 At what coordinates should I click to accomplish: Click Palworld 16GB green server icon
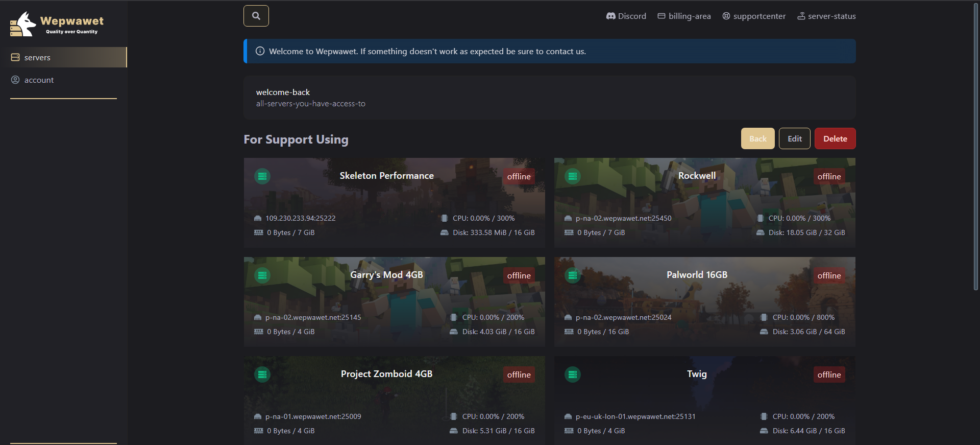click(x=573, y=275)
